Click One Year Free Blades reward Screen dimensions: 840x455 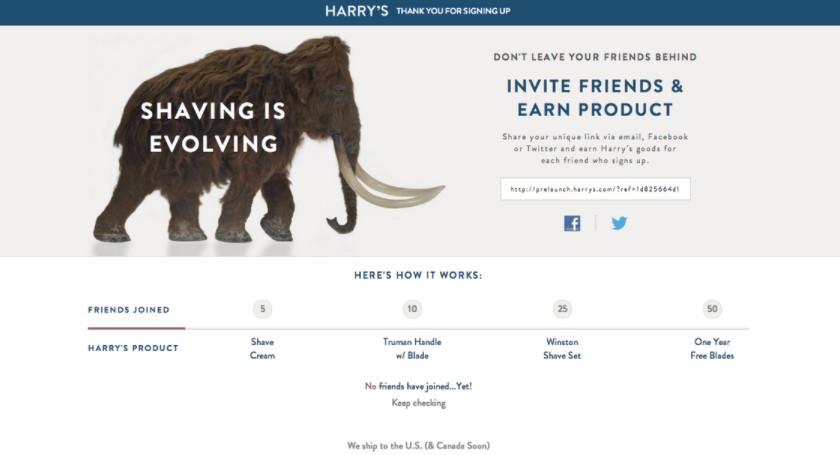coord(712,348)
